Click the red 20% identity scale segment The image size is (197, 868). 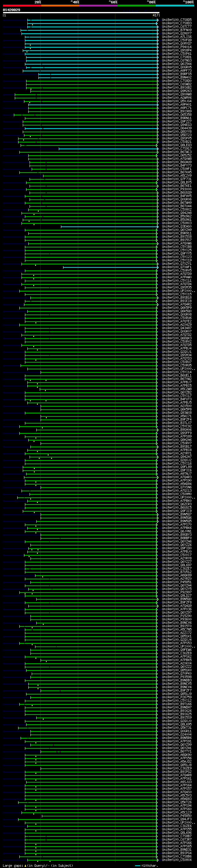point(22,6)
